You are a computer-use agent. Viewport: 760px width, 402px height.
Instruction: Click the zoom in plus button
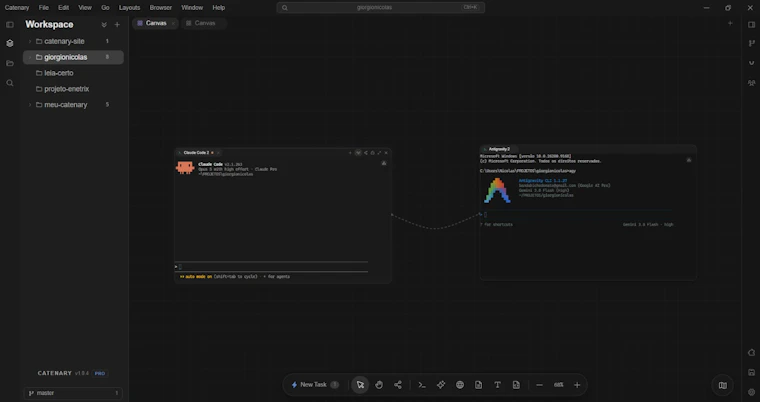[577, 385]
